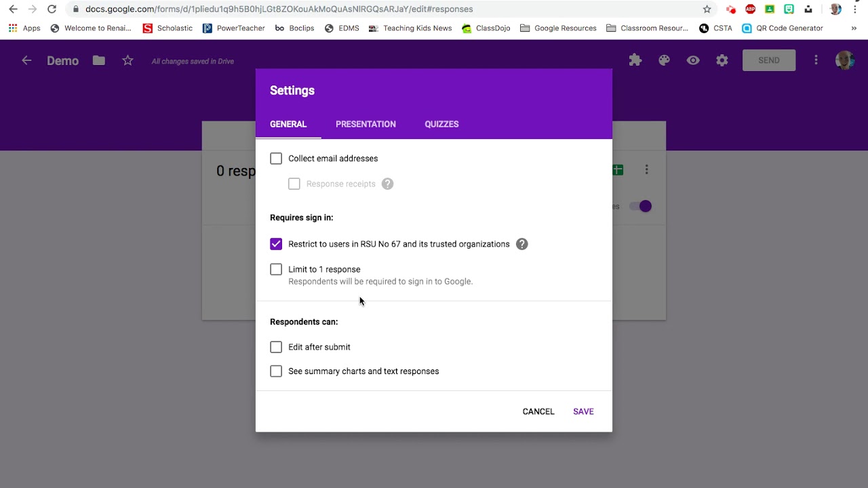Open the add-ons puzzle piece icon
This screenshot has height=488, width=868.
635,60
